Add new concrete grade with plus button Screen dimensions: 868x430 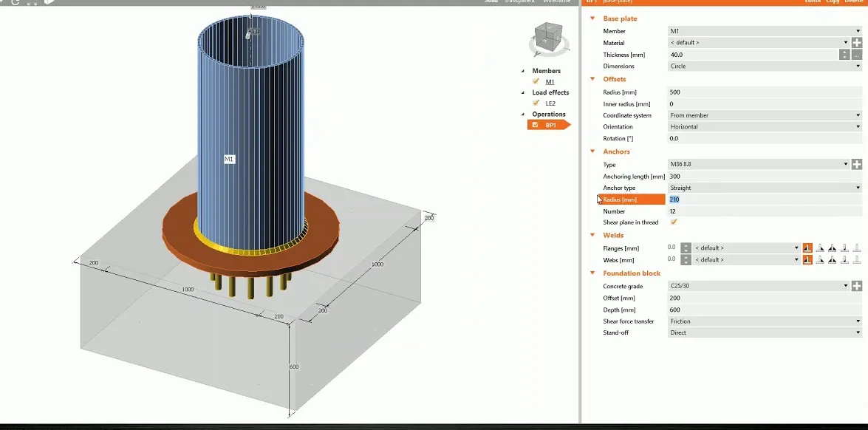click(856, 286)
